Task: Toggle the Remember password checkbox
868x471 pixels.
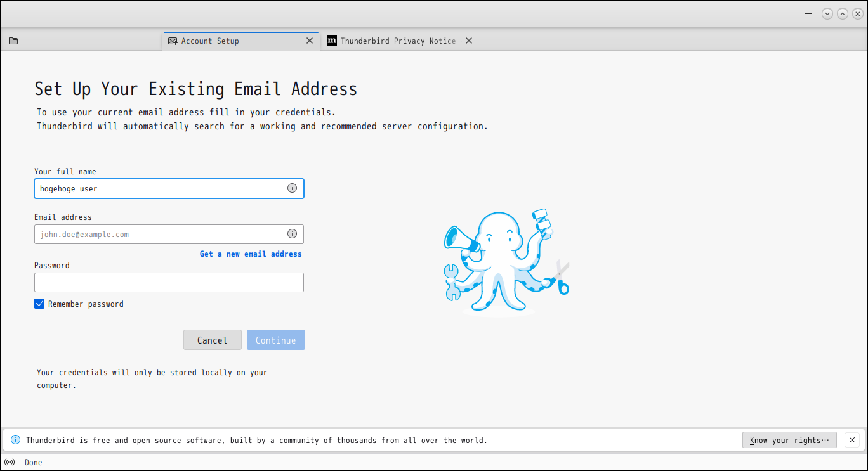Action: coord(39,304)
